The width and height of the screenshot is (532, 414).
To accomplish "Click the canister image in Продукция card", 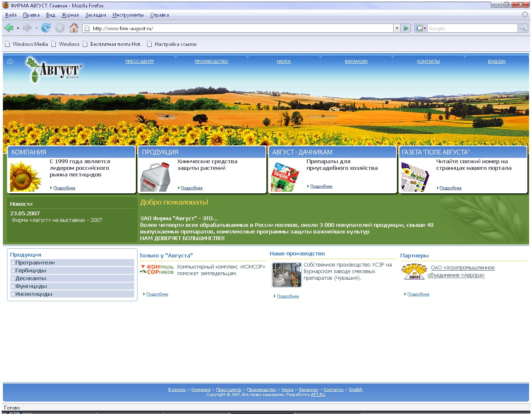I will (156, 176).
